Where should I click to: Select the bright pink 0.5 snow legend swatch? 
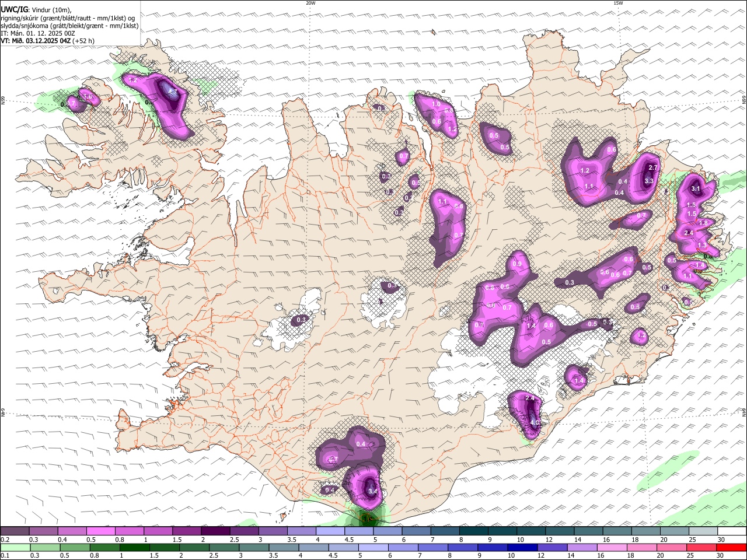[100, 531]
